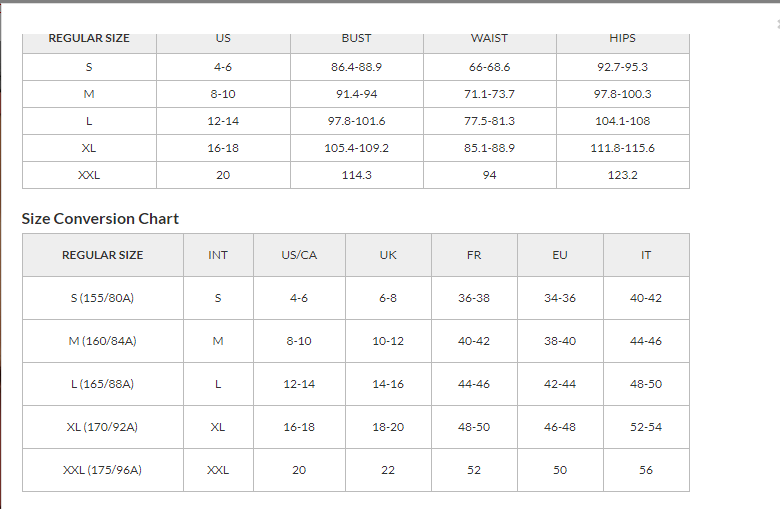The width and height of the screenshot is (780, 509).
Task: Click the FR column header
Action: click(474, 255)
